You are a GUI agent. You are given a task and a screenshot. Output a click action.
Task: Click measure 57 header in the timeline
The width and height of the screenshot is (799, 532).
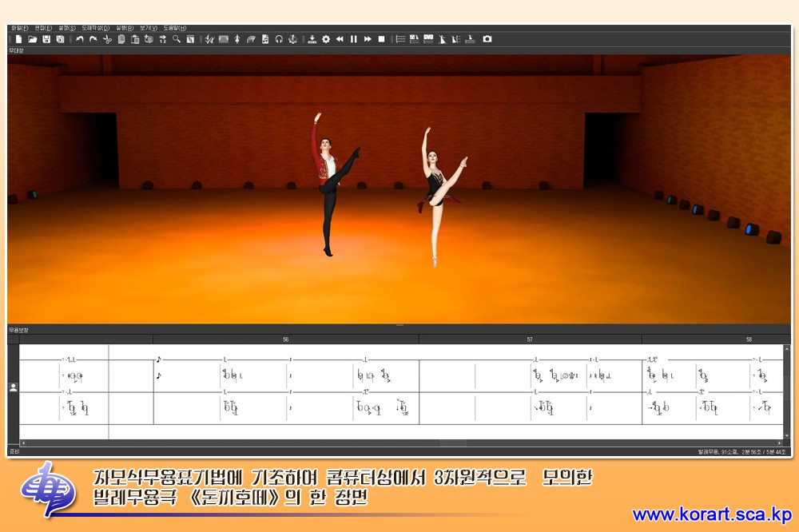click(x=530, y=339)
